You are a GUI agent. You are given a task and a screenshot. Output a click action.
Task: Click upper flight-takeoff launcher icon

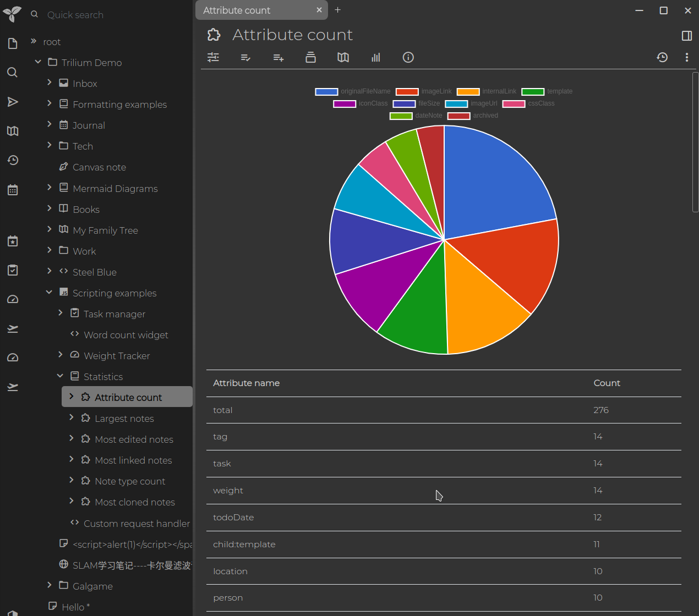pyautogui.click(x=13, y=328)
